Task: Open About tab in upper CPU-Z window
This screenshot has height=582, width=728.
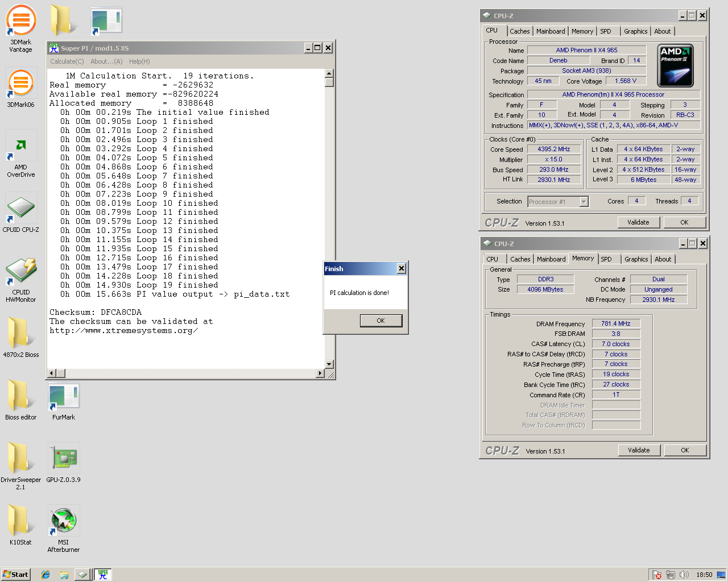Action: click(663, 31)
